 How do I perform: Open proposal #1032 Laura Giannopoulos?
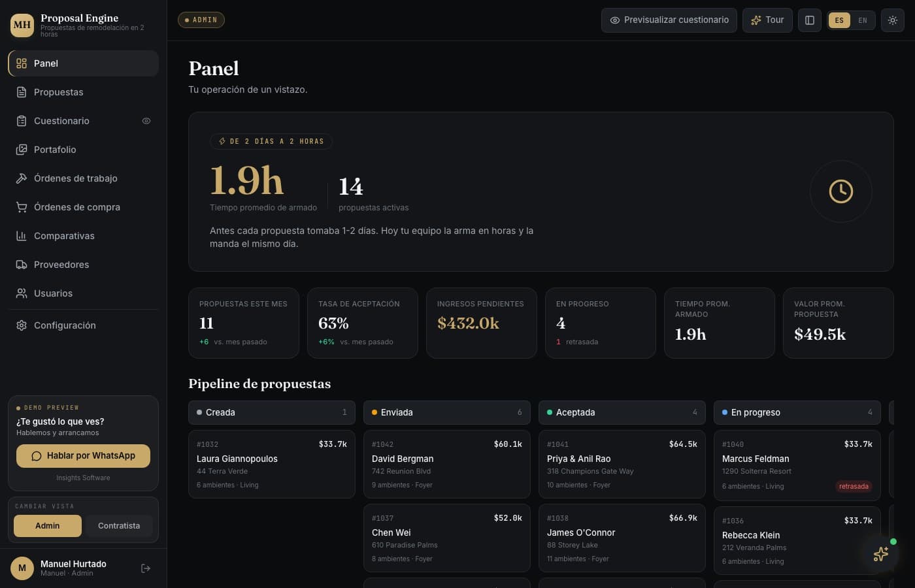pyautogui.click(x=272, y=464)
